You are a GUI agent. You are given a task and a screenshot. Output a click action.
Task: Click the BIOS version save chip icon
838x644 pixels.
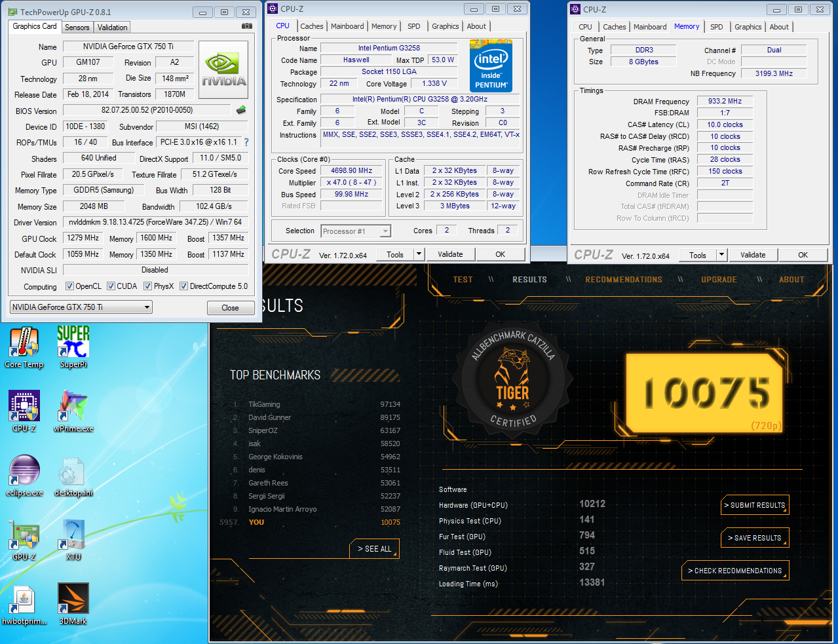[241, 110]
